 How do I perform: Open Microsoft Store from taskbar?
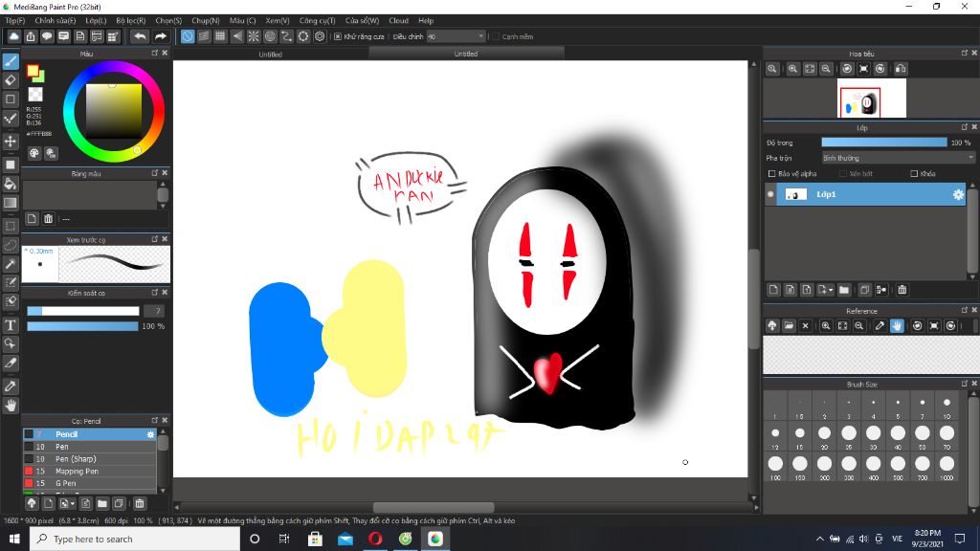315,539
